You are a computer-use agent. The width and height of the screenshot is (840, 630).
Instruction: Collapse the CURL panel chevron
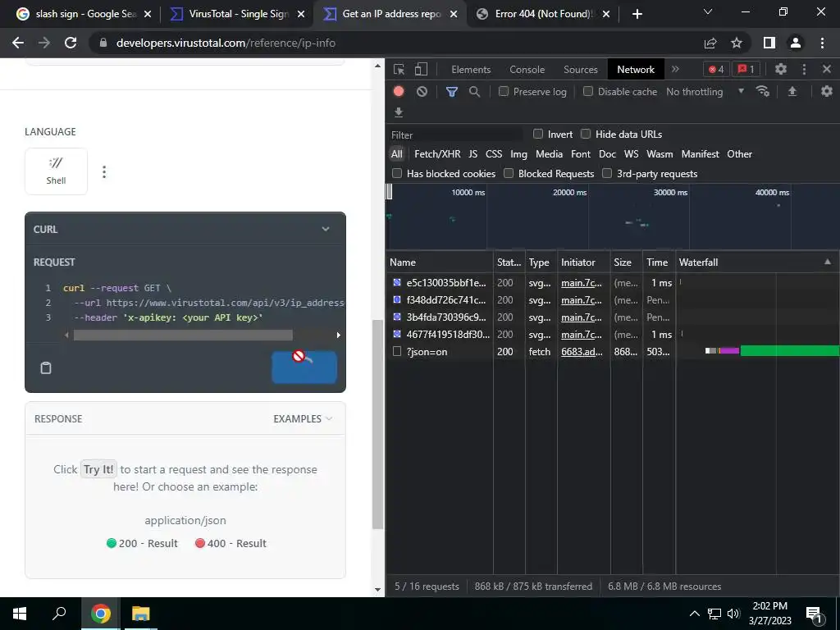click(325, 229)
